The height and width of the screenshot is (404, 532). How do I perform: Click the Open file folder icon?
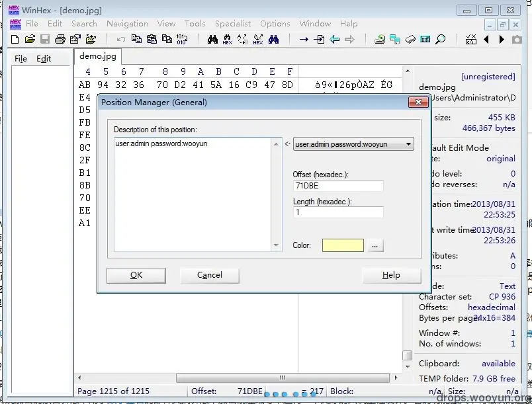click(x=30, y=39)
